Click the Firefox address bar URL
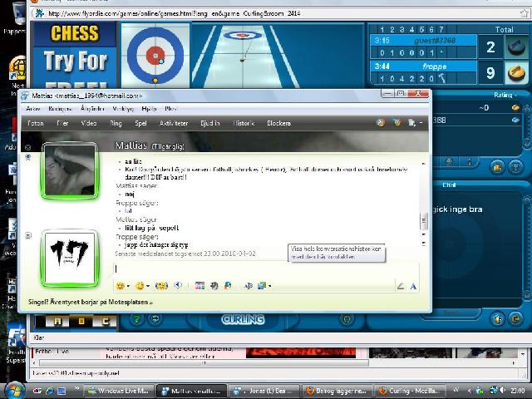 tap(174, 13)
